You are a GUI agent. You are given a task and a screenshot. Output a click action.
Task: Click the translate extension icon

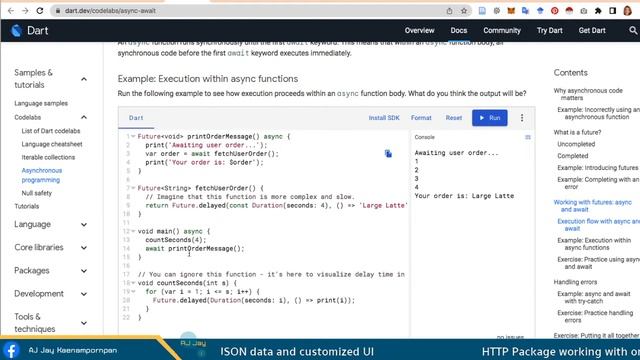pyautogui.click(x=525, y=11)
